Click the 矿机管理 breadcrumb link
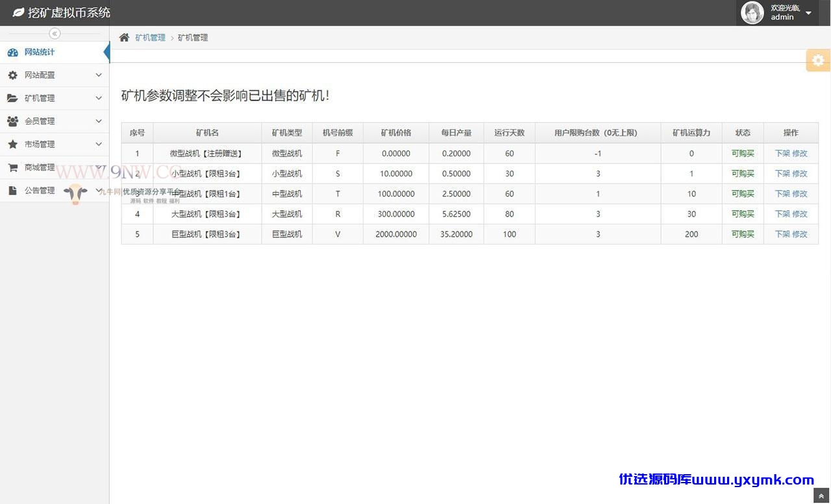This screenshot has width=831, height=504. [x=150, y=38]
